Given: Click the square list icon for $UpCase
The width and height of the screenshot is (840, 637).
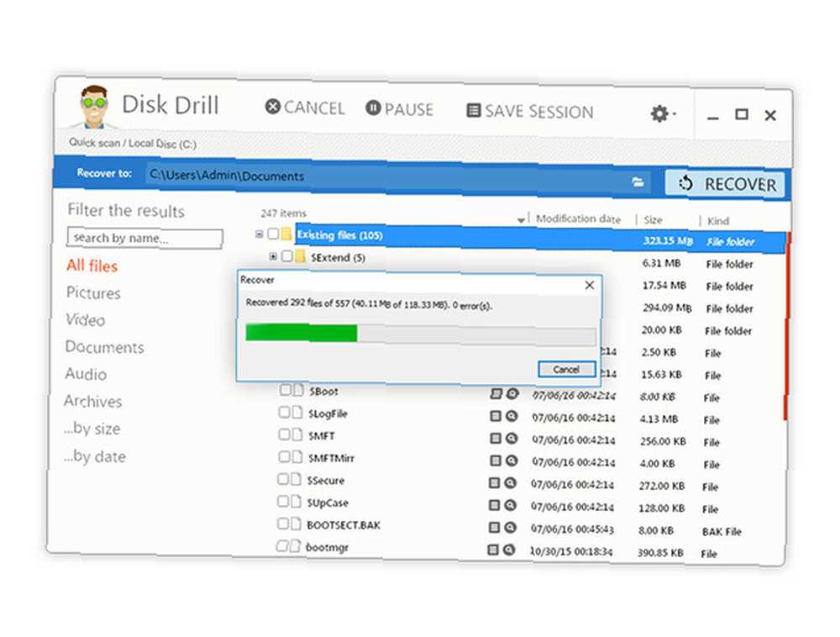Looking at the screenshot, I should (495, 505).
